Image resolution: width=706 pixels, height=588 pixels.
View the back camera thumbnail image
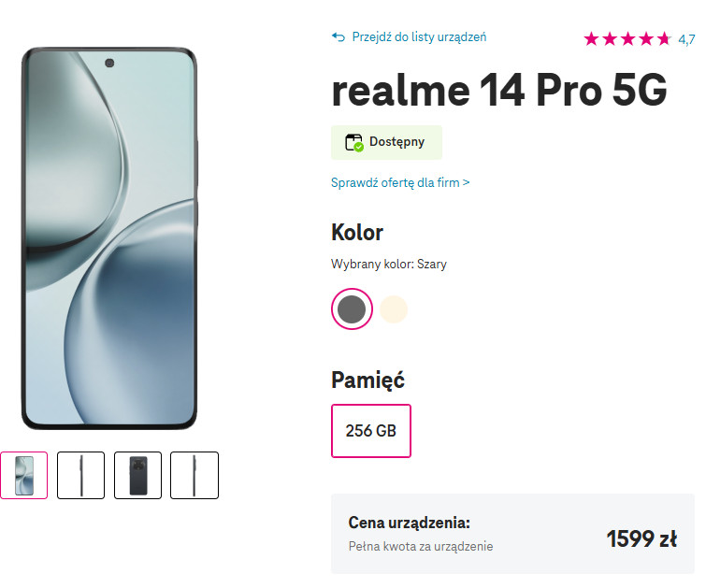click(137, 475)
